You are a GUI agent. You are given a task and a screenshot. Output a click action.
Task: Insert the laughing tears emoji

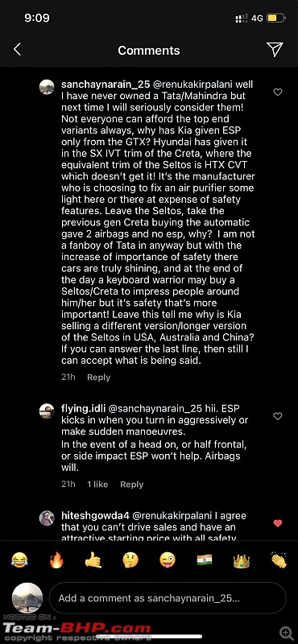19,559
